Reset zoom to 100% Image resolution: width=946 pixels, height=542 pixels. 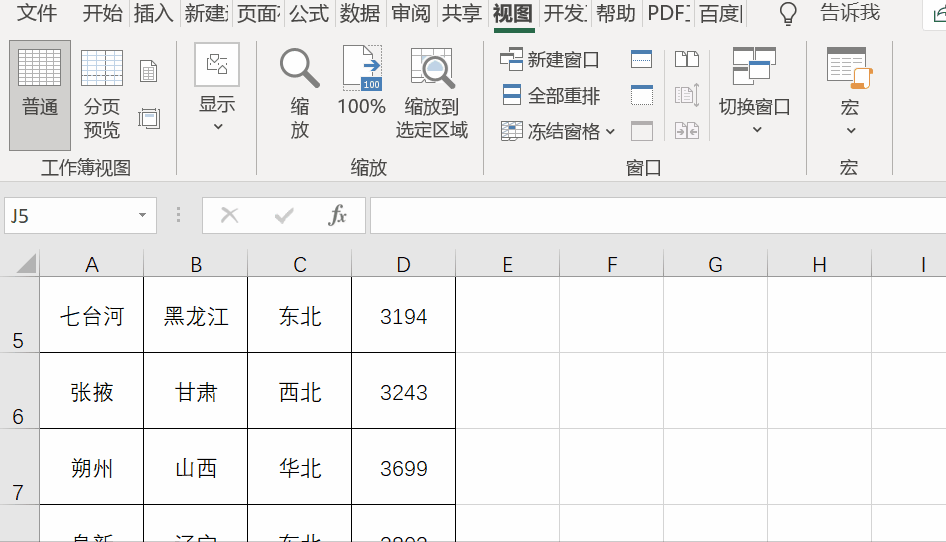pyautogui.click(x=361, y=81)
